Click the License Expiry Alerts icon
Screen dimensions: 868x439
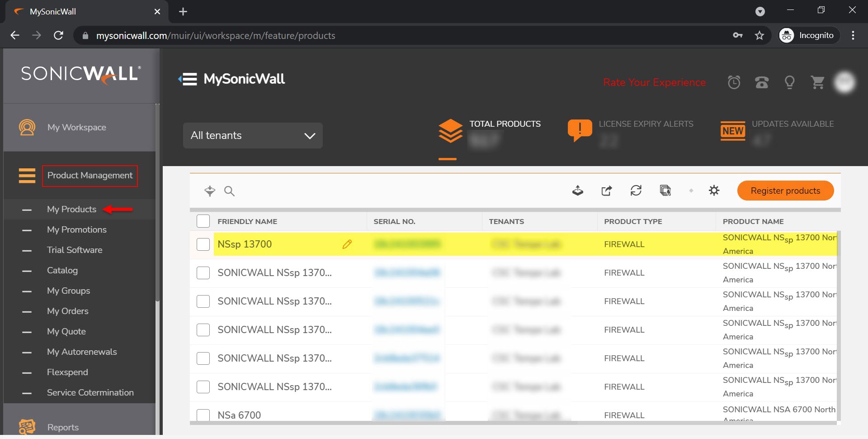coord(580,130)
